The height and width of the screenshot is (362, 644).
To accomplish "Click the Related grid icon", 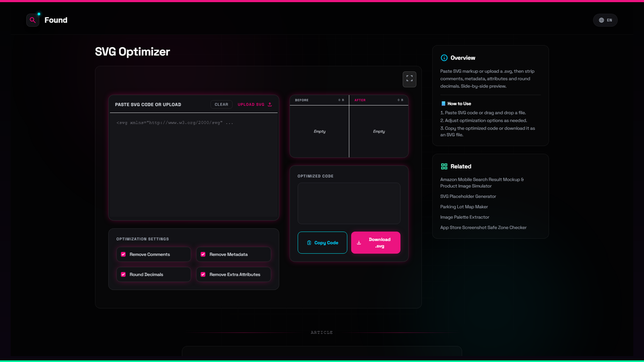I will pyautogui.click(x=444, y=166).
